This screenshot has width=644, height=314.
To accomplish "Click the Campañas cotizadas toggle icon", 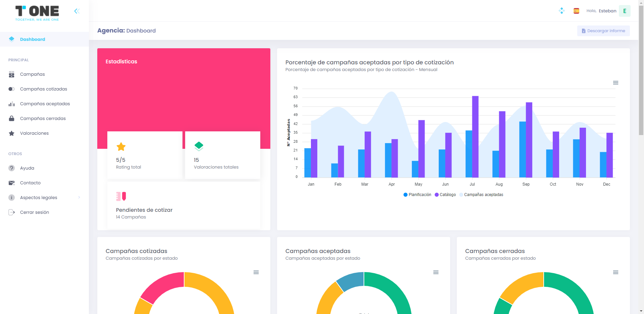I will tap(12, 89).
